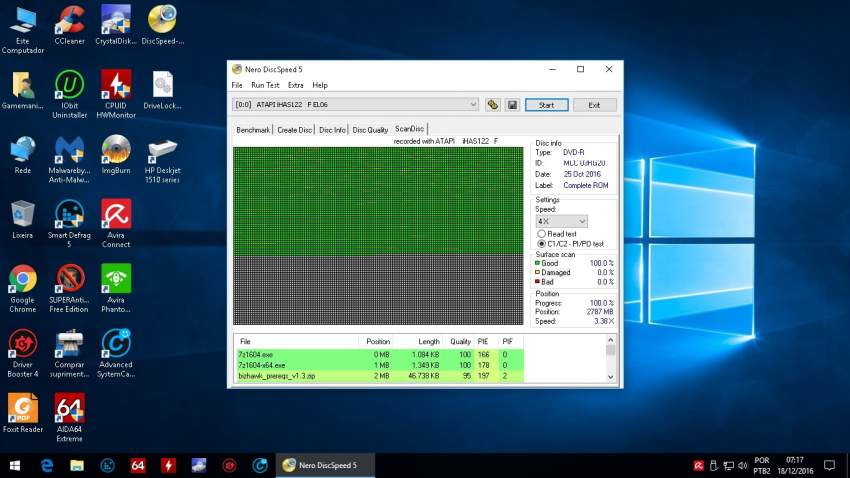Click the PIF column header
Viewport: 850px width, 478px height.
[507, 341]
